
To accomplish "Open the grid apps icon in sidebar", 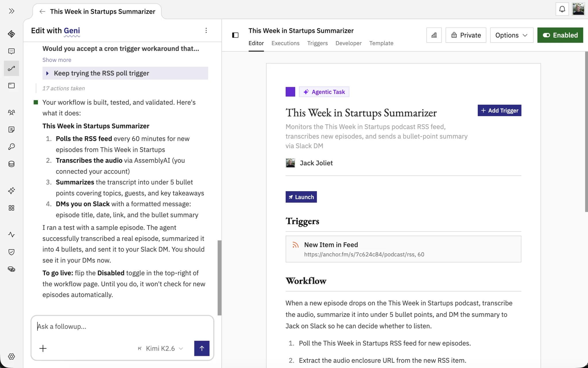I will pyautogui.click(x=11, y=208).
